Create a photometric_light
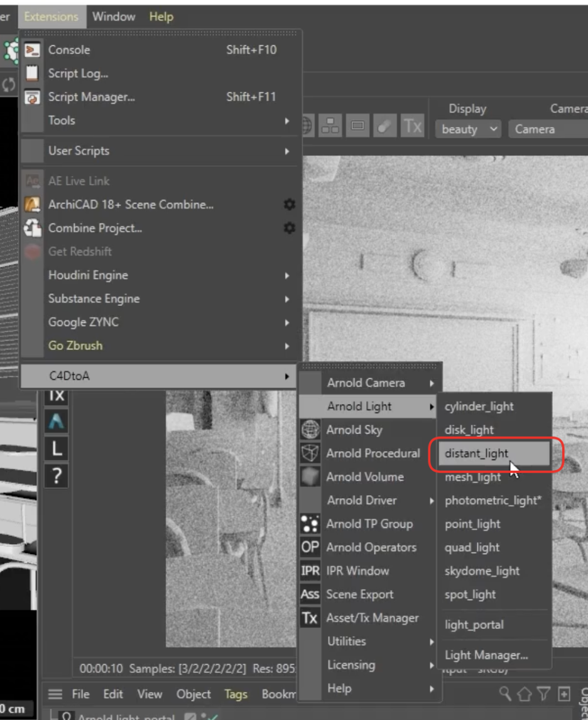The width and height of the screenshot is (588, 720). pos(494,501)
